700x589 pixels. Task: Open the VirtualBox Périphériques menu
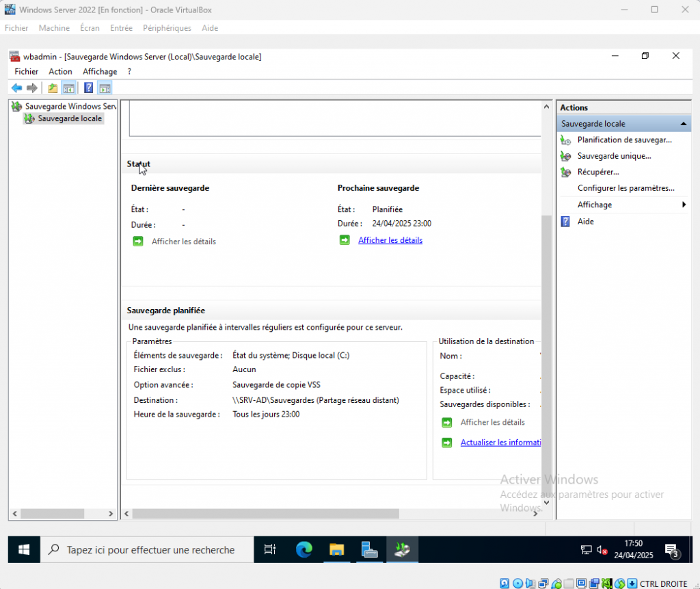(x=167, y=28)
